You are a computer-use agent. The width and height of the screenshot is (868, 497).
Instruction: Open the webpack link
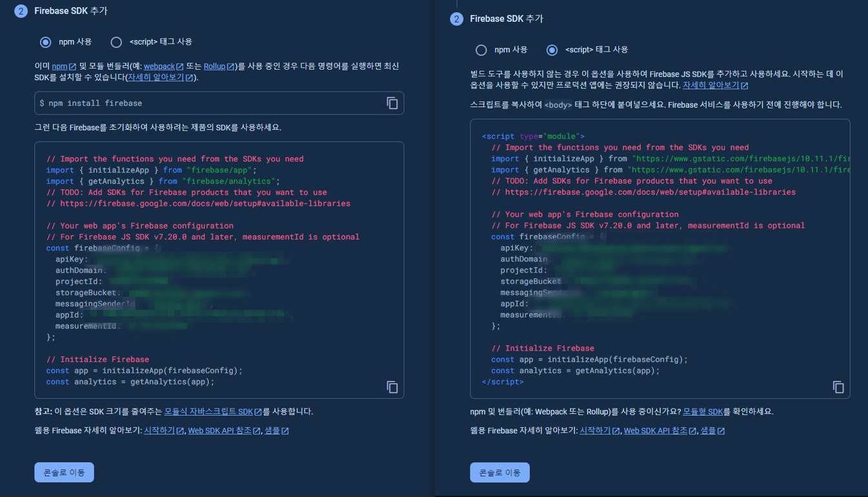point(163,66)
